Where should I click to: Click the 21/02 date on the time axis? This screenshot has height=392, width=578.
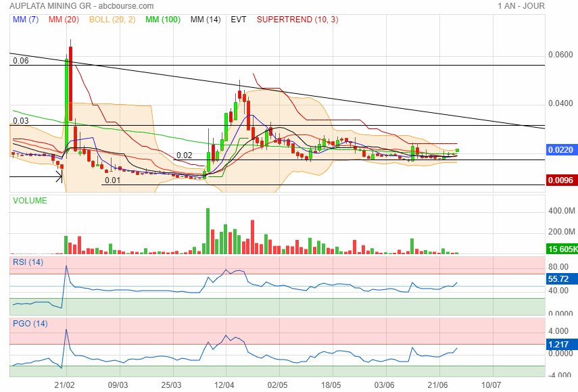point(65,384)
